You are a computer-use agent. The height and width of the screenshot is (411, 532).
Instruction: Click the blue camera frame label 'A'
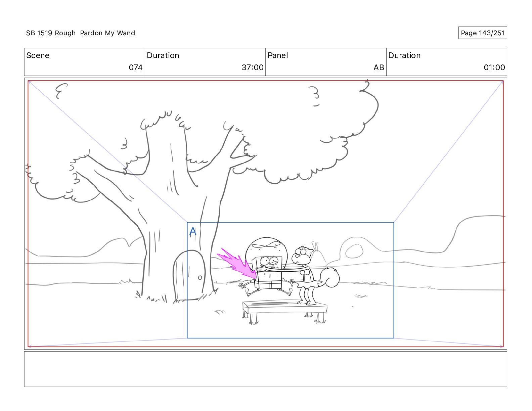pyautogui.click(x=192, y=232)
